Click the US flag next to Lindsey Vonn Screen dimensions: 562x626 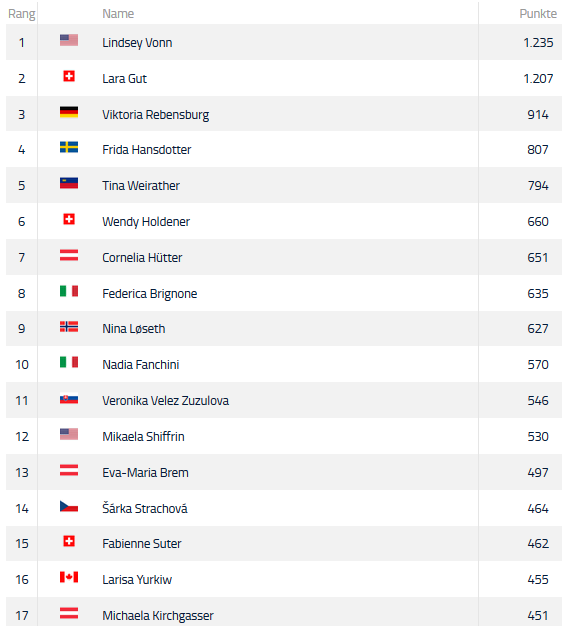(x=69, y=40)
